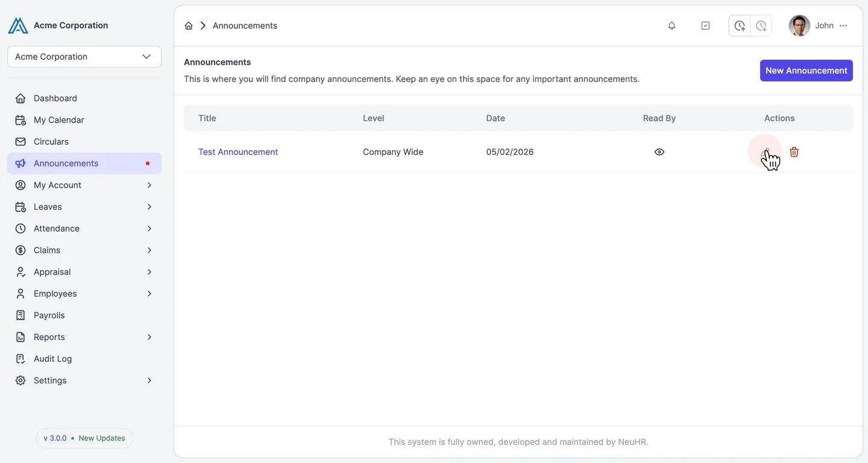Click the Attendance clock icon in sidebar
This screenshot has width=868, height=463.
tap(20, 228)
